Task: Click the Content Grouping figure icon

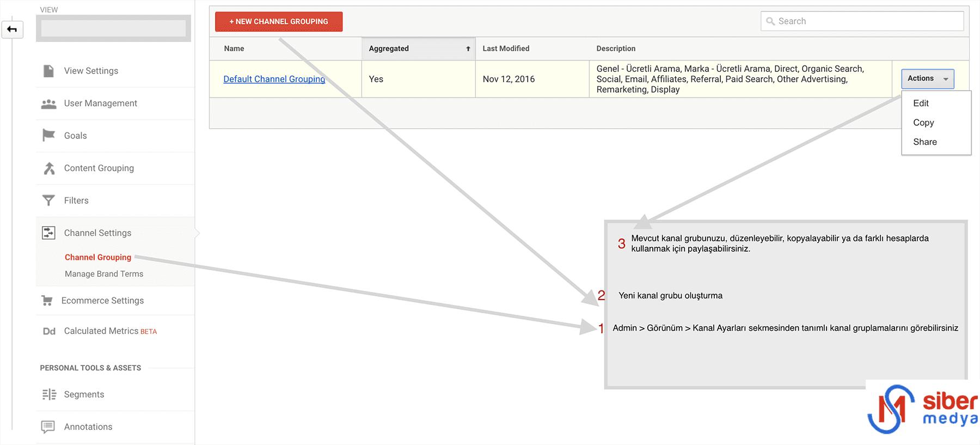Action: [x=49, y=168]
